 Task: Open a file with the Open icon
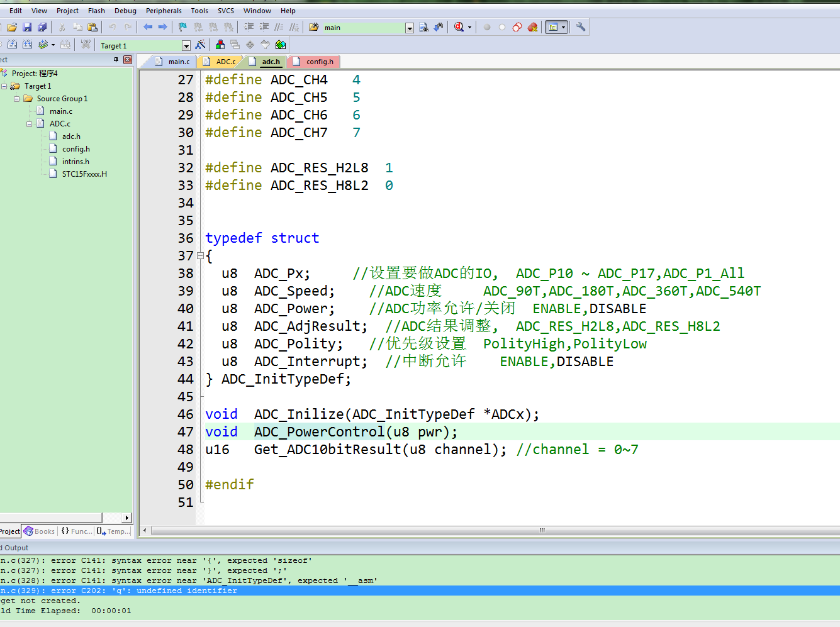point(12,27)
